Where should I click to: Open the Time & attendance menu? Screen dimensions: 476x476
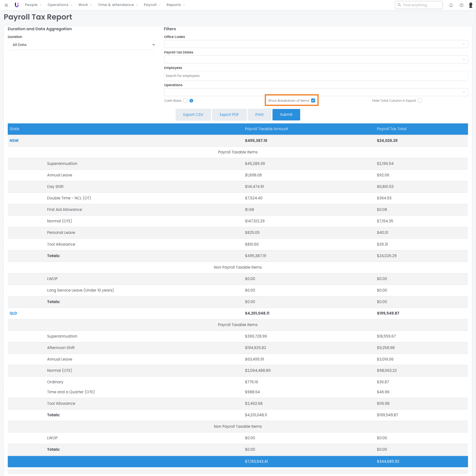(117, 5)
